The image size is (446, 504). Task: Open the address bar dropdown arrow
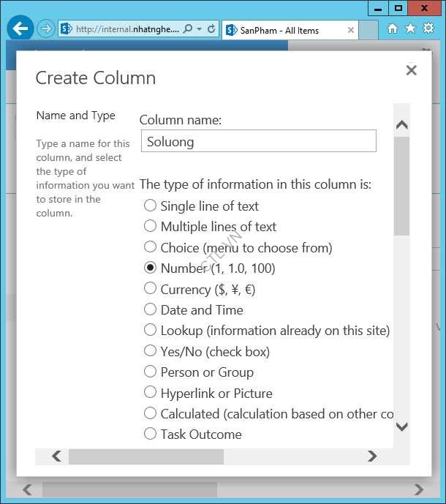199,29
